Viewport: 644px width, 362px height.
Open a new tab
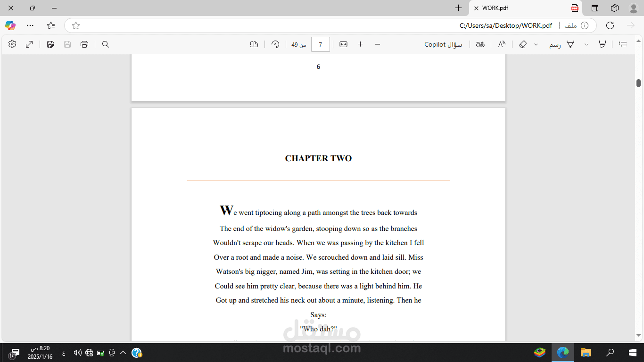click(x=458, y=8)
